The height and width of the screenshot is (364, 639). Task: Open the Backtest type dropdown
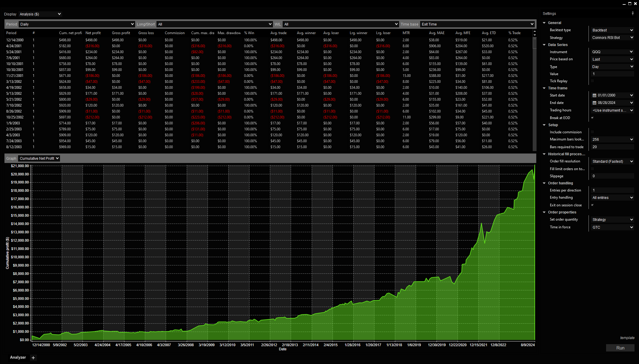pos(613,30)
